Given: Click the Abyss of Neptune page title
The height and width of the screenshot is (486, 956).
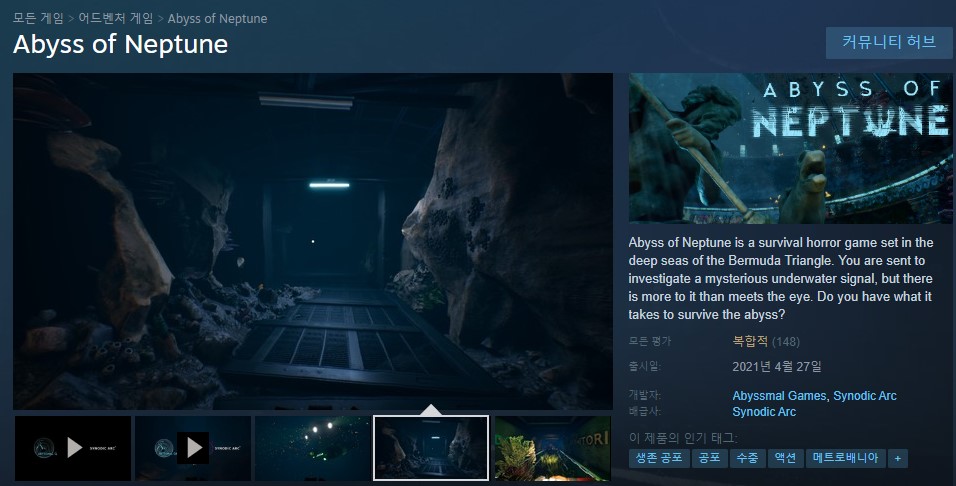Looking at the screenshot, I should [x=121, y=44].
